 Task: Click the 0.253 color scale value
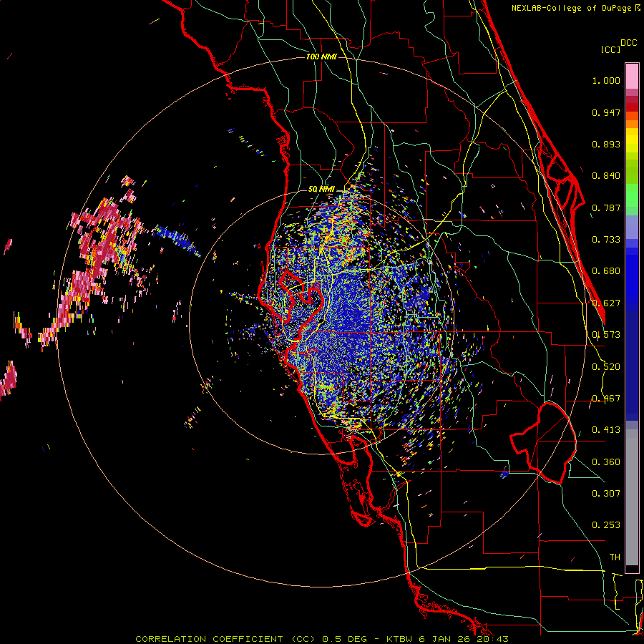pos(606,525)
